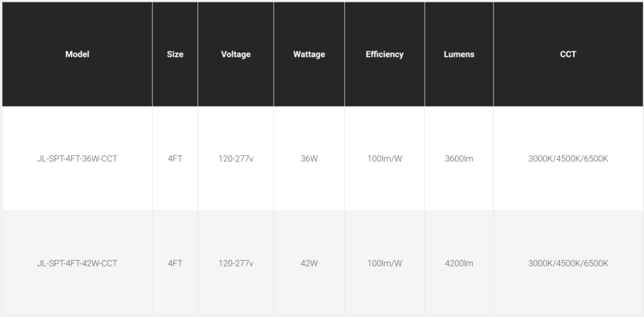
Task: Click the 3600lm lumens value
Action: point(459,158)
